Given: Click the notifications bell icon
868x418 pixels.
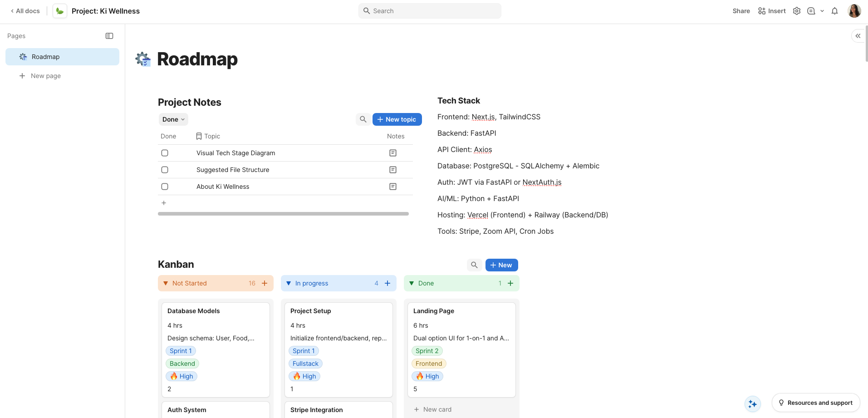Looking at the screenshot, I should [835, 10].
